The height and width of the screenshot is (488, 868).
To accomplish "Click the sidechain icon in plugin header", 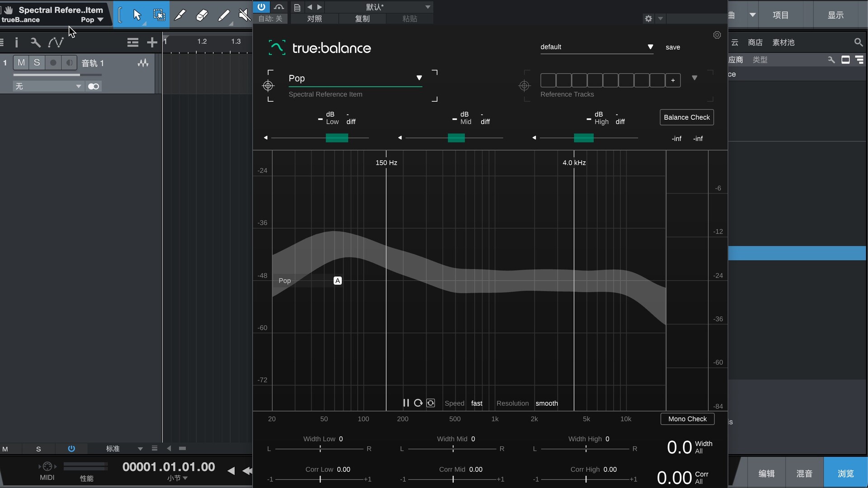I will tap(279, 7).
